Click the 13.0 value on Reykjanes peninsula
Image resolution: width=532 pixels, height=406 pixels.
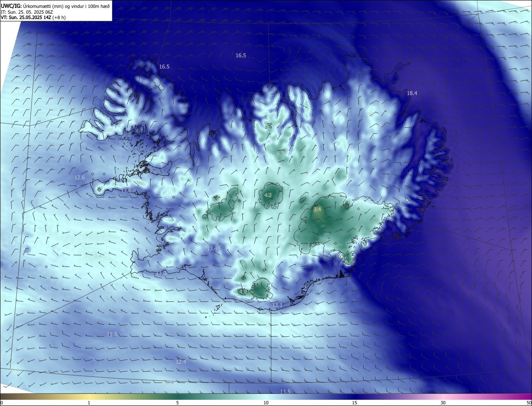pos(161,273)
